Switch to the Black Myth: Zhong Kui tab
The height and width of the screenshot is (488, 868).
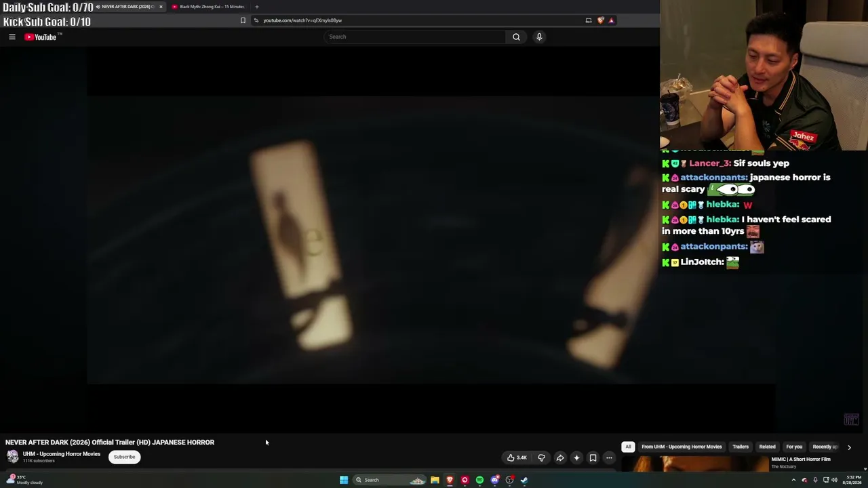click(x=210, y=7)
